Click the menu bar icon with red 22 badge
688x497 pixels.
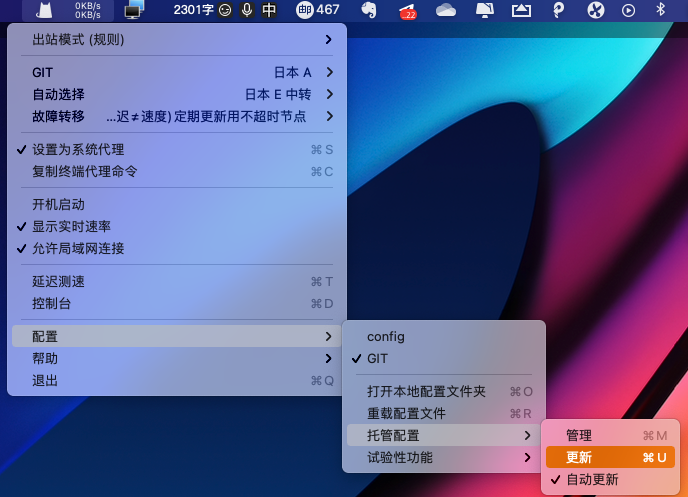pyautogui.click(x=408, y=11)
